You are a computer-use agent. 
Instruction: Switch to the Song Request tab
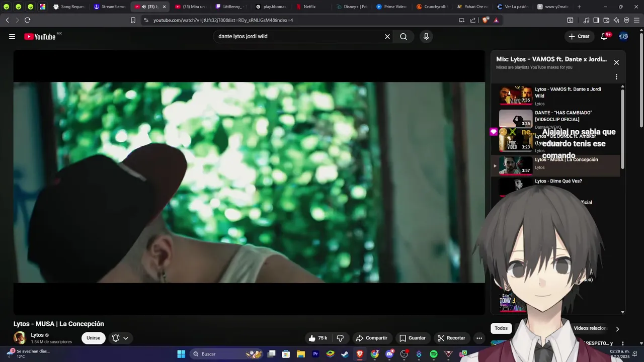tap(68, 7)
